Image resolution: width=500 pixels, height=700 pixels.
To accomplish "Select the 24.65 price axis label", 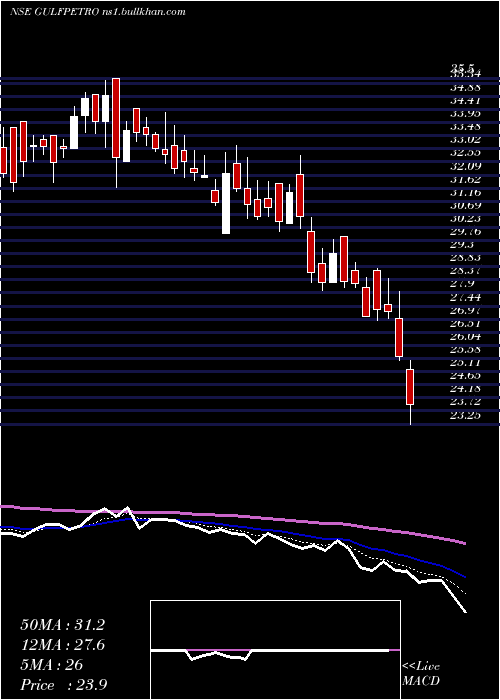I will tap(465, 376).
